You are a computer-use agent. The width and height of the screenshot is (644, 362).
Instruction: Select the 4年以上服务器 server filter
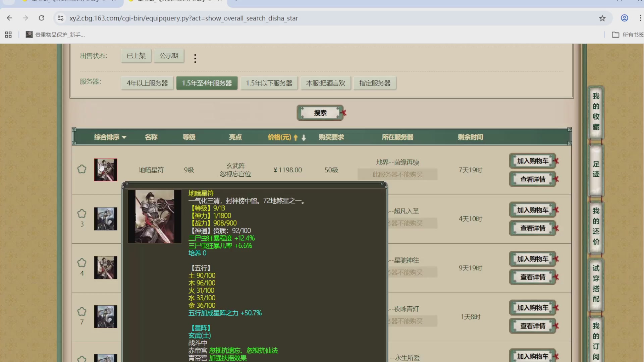click(x=148, y=83)
